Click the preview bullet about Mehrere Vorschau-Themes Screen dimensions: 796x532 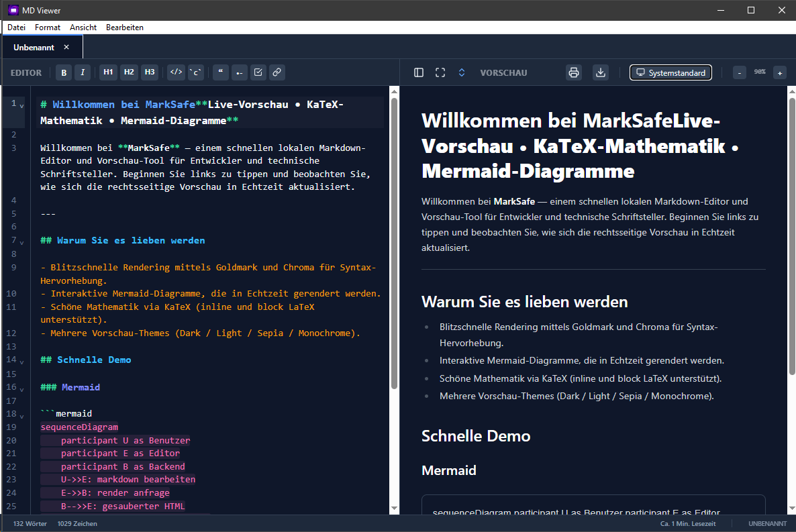[577, 396]
